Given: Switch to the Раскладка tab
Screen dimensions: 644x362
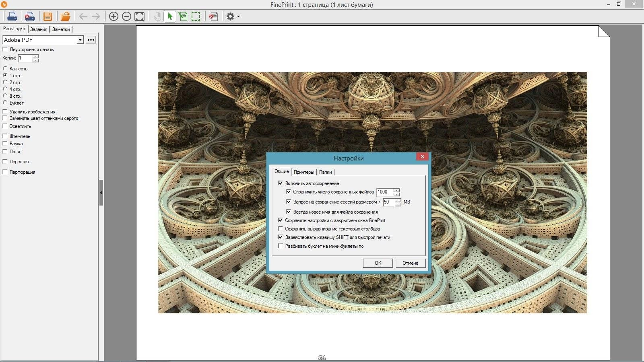Looking at the screenshot, I should pos(14,29).
